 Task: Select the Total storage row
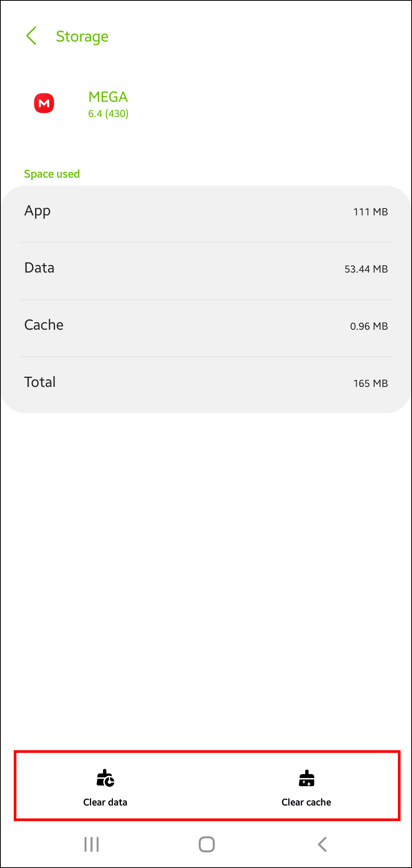tap(206, 383)
